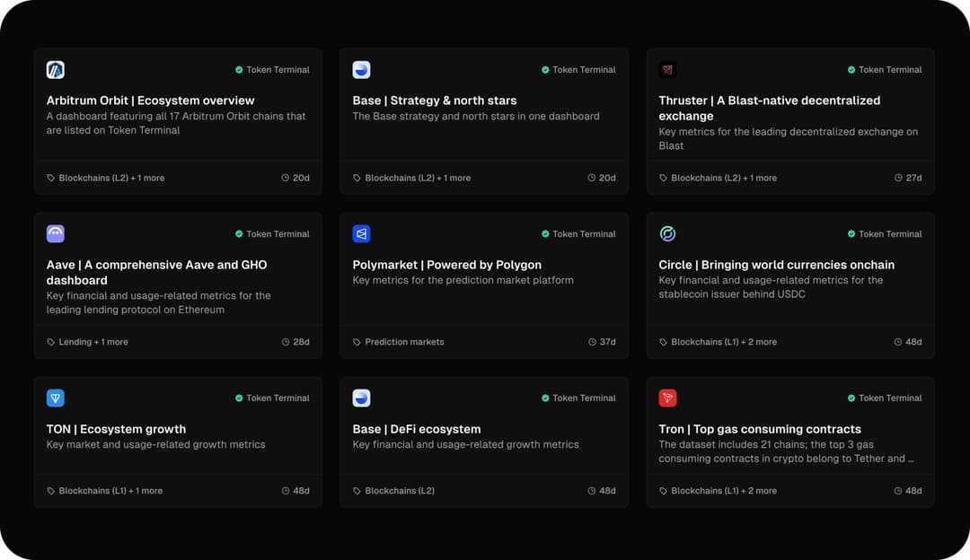Click tag icon on Arbitrum Orbit card
The height and width of the screenshot is (560, 970).
pyautogui.click(x=50, y=178)
